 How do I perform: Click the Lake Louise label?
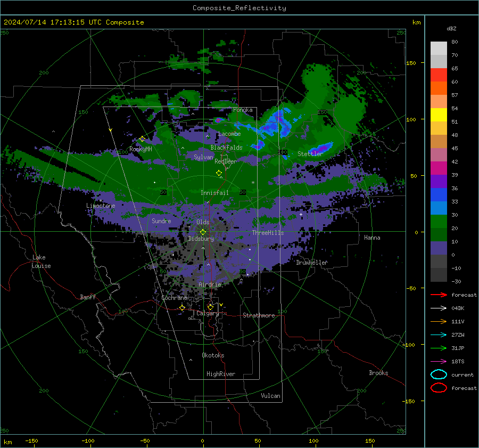coord(42,262)
